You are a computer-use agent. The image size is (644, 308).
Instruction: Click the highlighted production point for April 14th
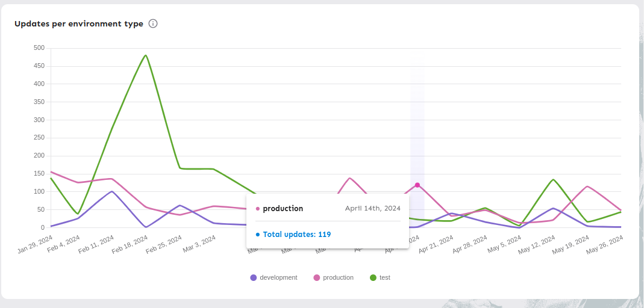(x=417, y=185)
